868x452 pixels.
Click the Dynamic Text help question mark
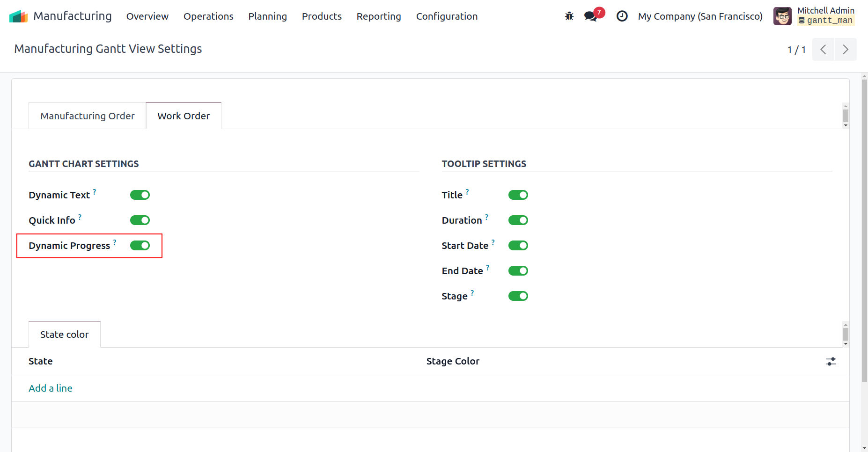click(95, 192)
